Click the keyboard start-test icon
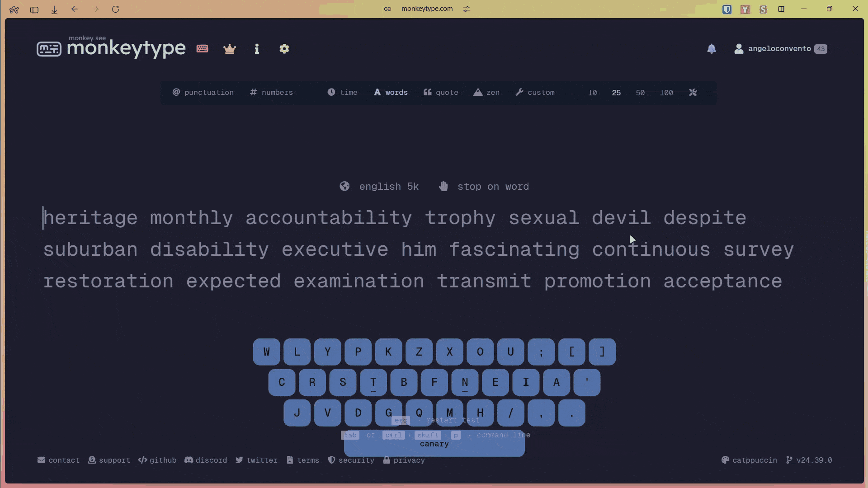The height and width of the screenshot is (488, 868). pos(202,49)
